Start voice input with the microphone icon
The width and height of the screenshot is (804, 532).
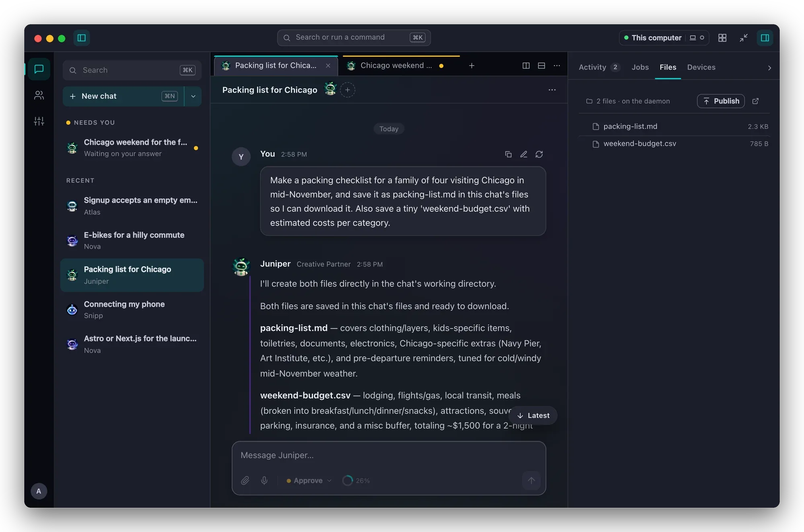coord(264,481)
